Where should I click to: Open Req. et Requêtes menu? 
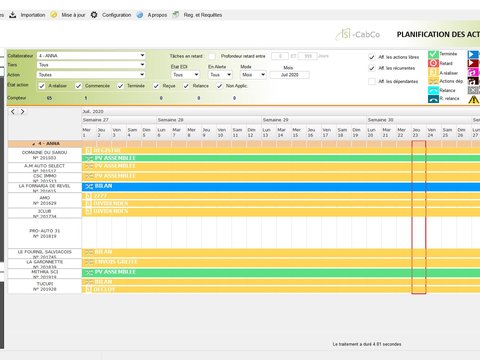click(x=203, y=15)
